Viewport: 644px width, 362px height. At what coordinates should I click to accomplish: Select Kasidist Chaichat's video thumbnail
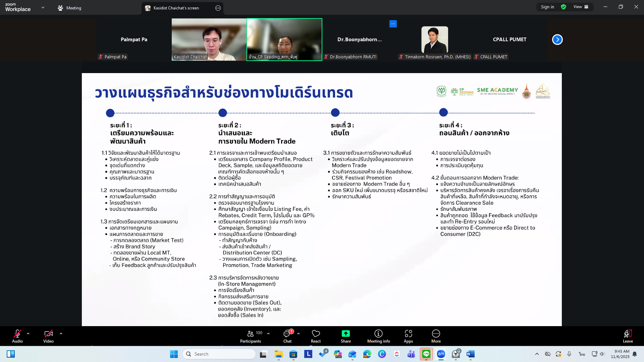209,40
